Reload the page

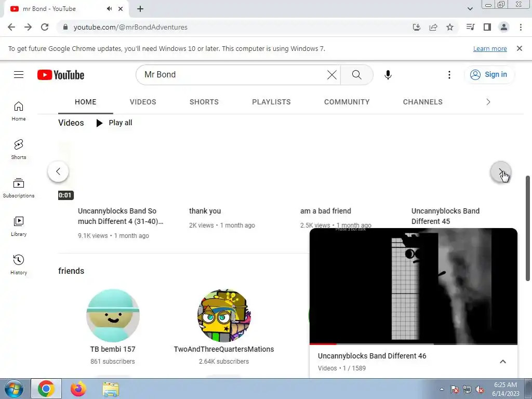pyautogui.click(x=45, y=27)
